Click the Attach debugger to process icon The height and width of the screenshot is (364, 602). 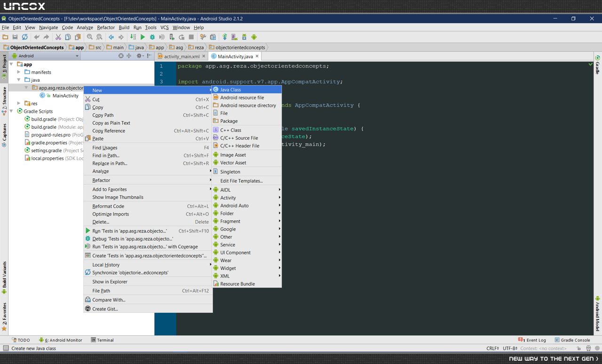[172, 37]
